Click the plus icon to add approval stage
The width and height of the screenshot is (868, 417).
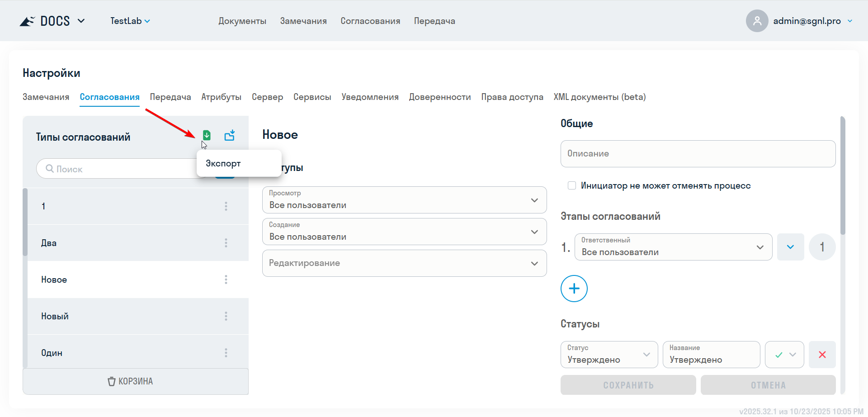pyautogui.click(x=574, y=289)
